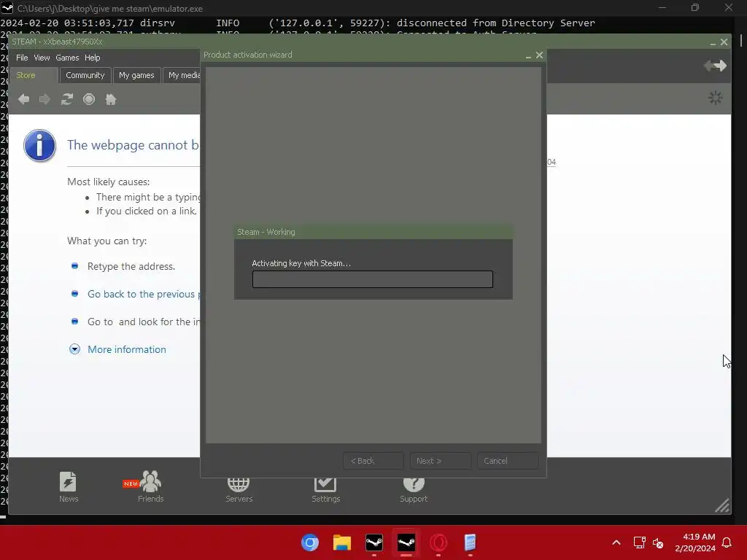Go forward with Steam browser forward arrow

tap(44, 99)
